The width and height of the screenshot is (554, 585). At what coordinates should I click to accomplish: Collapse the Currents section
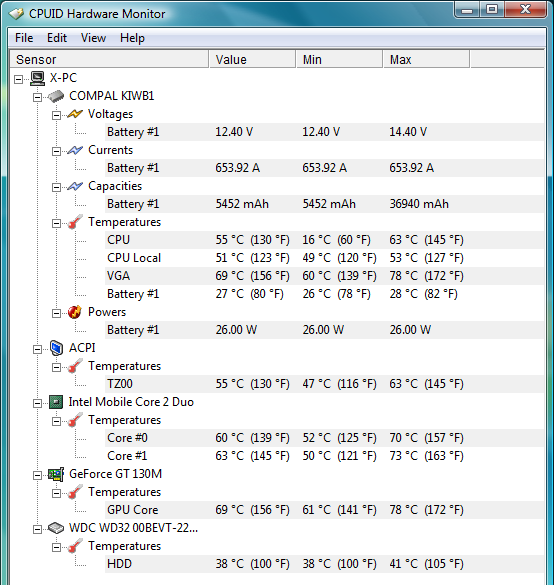pyautogui.click(x=56, y=151)
